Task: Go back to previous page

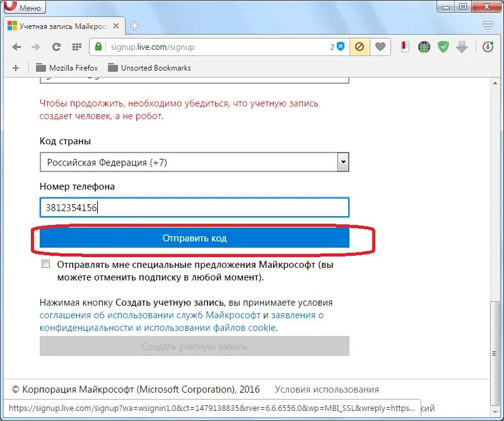Action: click(16, 47)
